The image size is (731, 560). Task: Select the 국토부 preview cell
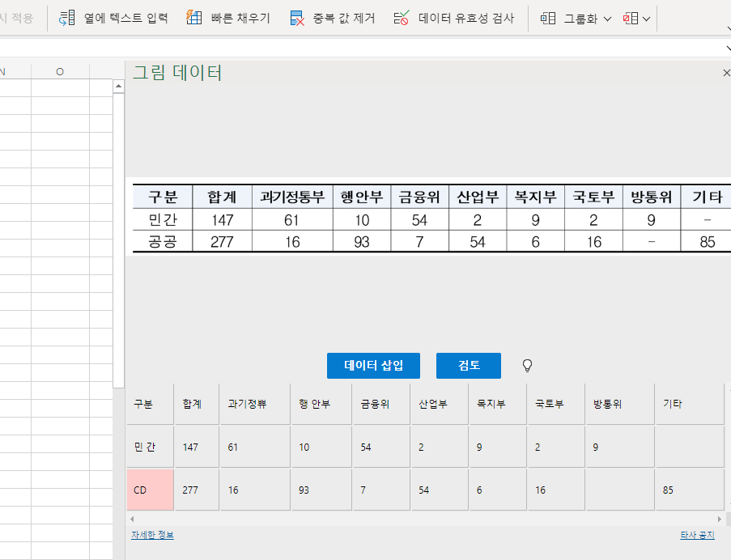pyautogui.click(x=556, y=404)
